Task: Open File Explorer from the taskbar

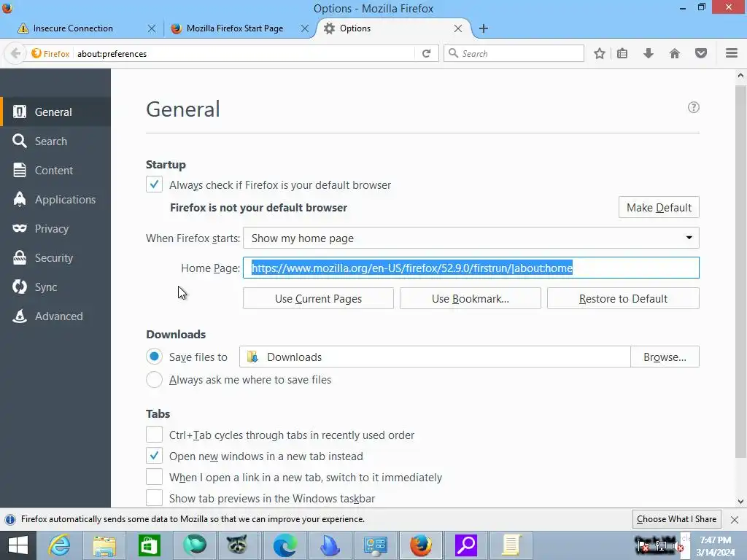Action: click(104, 545)
